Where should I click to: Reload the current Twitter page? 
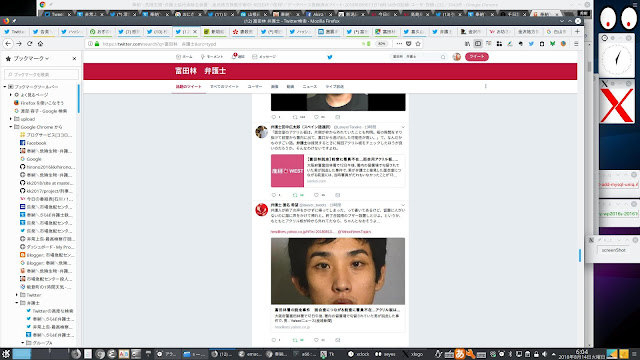(x=29, y=44)
